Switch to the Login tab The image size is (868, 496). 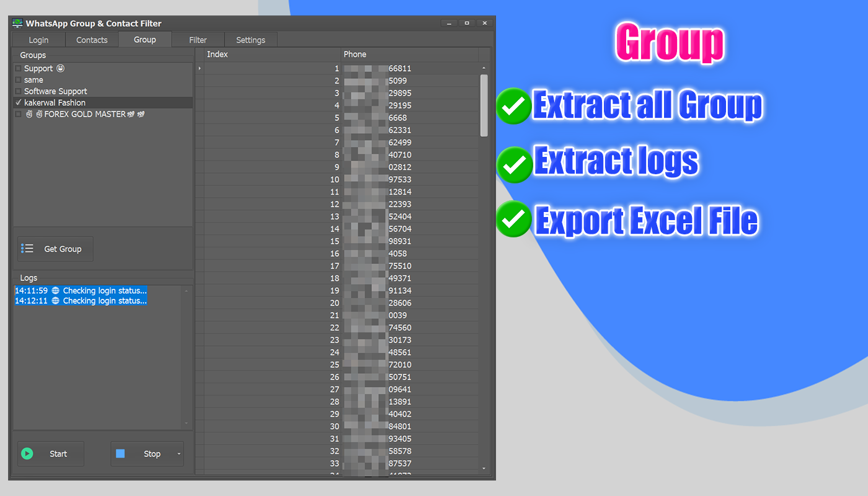(38, 40)
